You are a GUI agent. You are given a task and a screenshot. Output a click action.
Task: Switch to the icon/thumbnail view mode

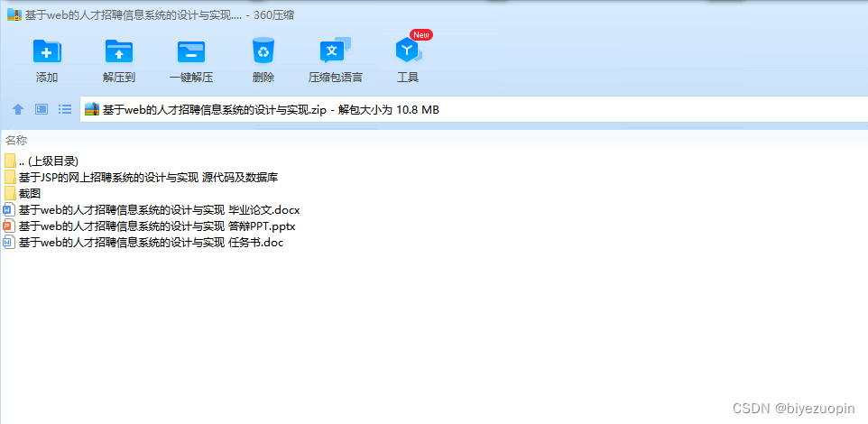pos(42,109)
